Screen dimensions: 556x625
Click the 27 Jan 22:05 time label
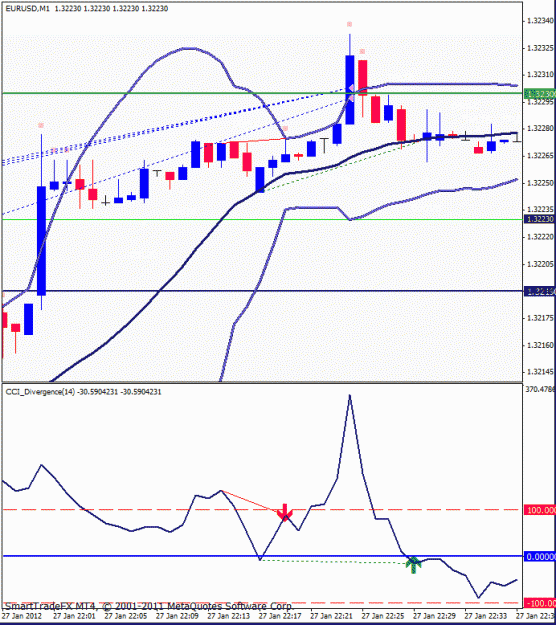click(126, 616)
